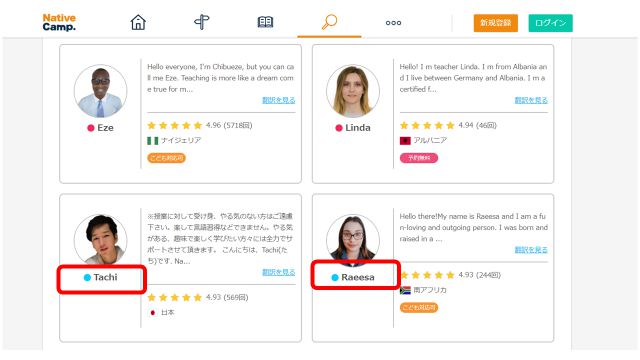Click the orange こども対応可 tag on Raeesa's card
Viewport: 640px width, 360px height.
tap(419, 307)
